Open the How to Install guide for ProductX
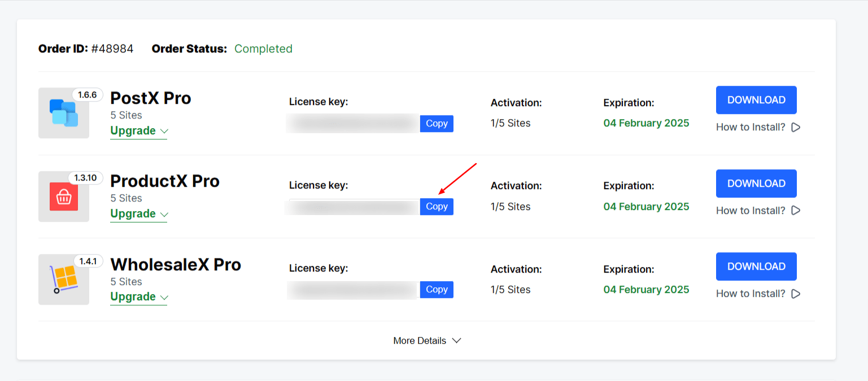The width and height of the screenshot is (868, 381). (x=751, y=210)
